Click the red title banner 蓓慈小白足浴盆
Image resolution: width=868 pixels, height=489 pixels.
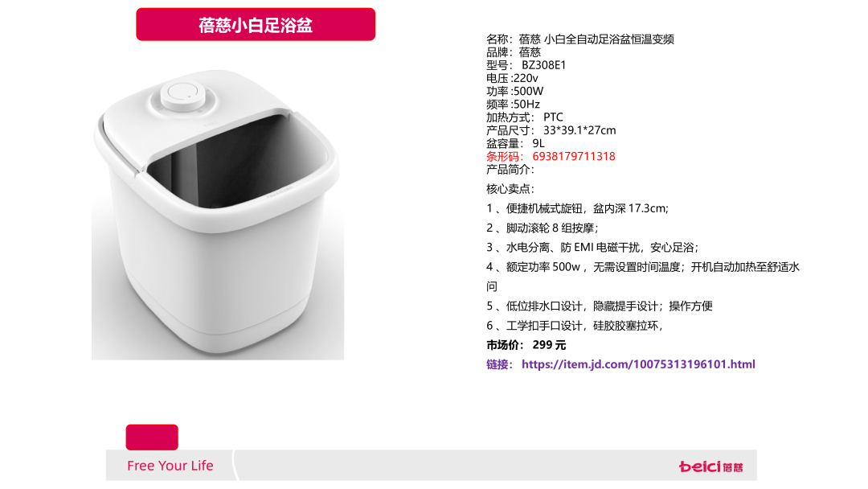[256, 24]
